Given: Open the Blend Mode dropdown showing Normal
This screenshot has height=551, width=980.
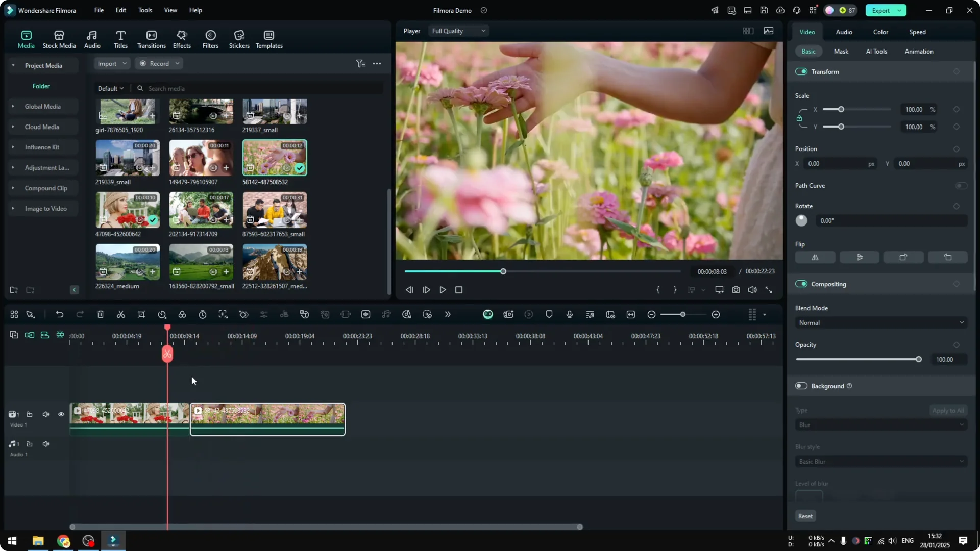Looking at the screenshot, I should 880,322.
